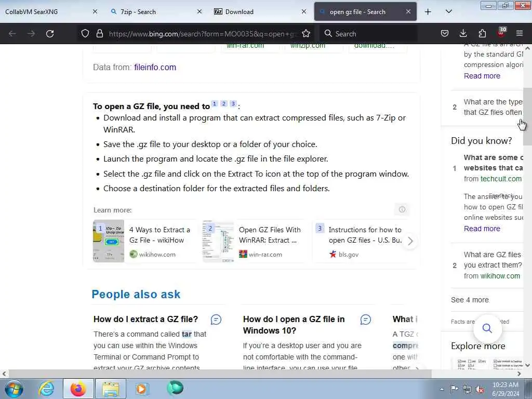Click the muted volume tray icon
532x399 pixels.
click(x=480, y=390)
